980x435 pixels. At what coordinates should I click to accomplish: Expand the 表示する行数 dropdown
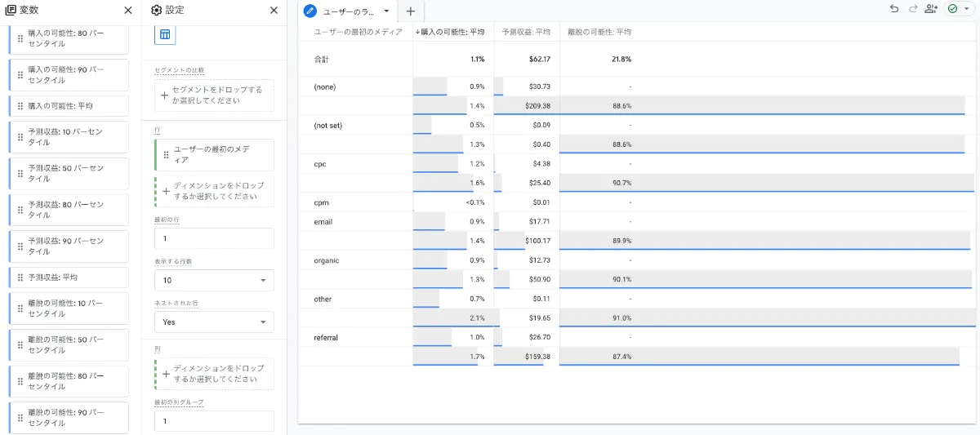(x=214, y=280)
